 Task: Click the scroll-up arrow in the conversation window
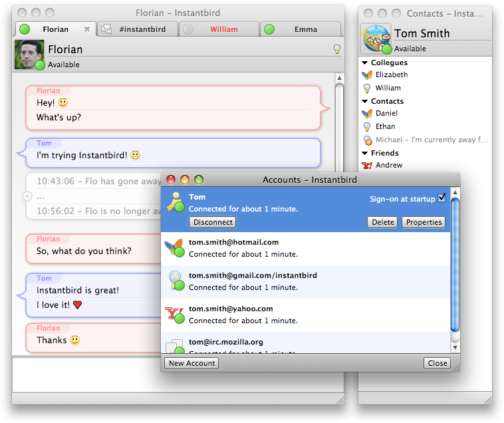339,78
